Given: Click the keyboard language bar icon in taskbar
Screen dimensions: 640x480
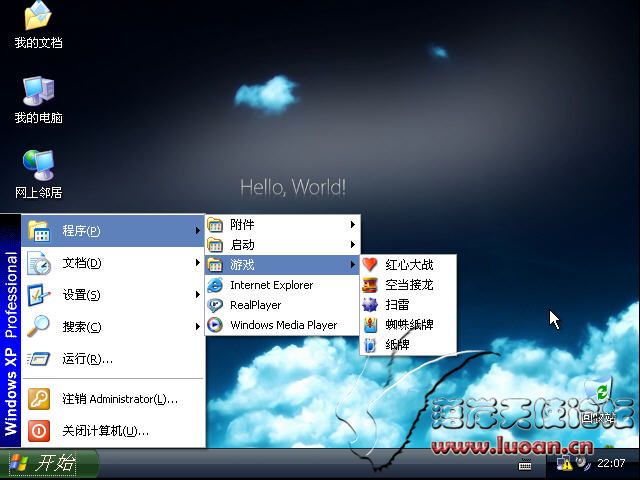Looking at the screenshot, I should (x=525, y=464).
